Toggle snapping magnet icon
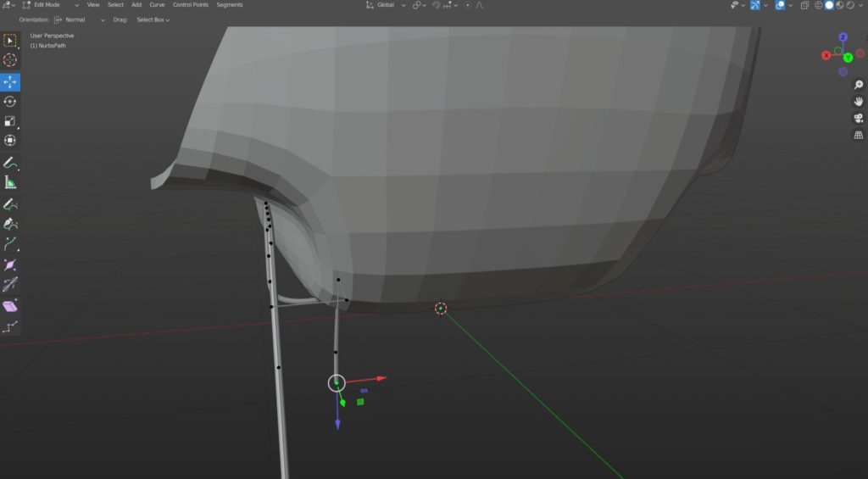The image size is (868, 479). (417, 5)
